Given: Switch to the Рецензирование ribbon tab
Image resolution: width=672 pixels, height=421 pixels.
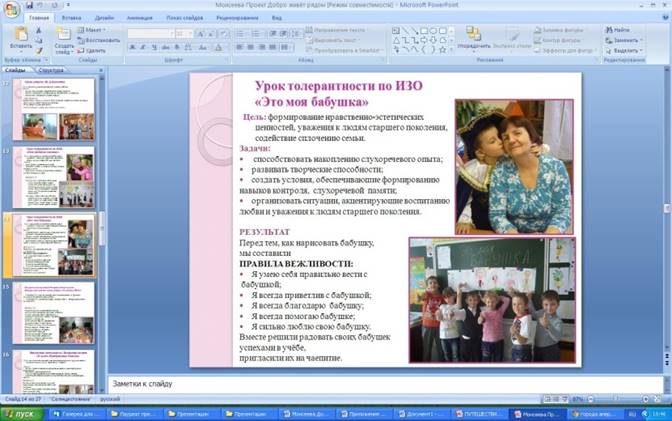Looking at the screenshot, I should (x=237, y=18).
